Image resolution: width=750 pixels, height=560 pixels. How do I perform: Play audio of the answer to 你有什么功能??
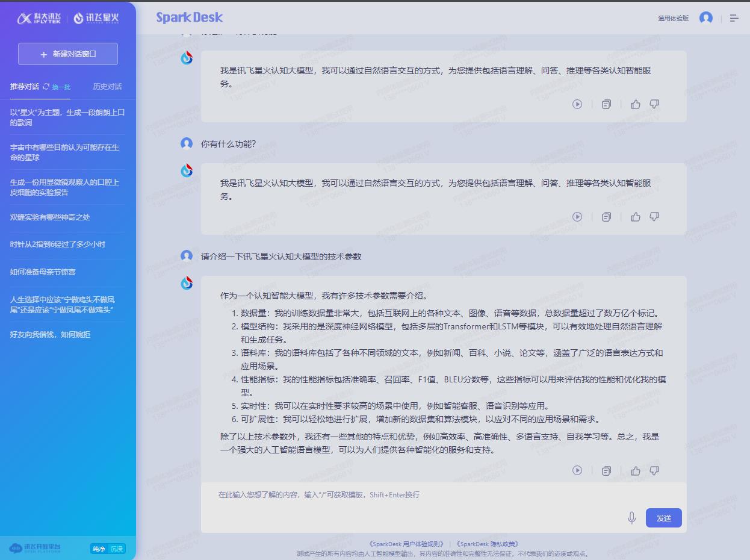(577, 217)
